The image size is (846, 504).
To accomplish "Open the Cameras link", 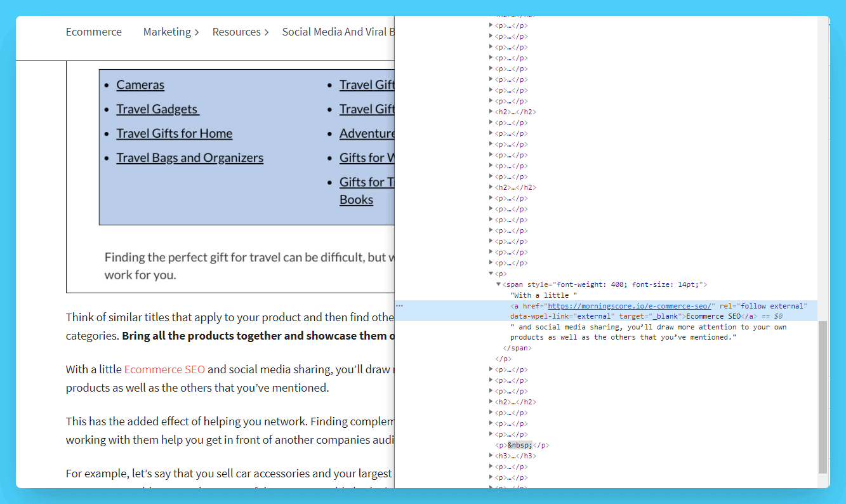I will (x=140, y=85).
